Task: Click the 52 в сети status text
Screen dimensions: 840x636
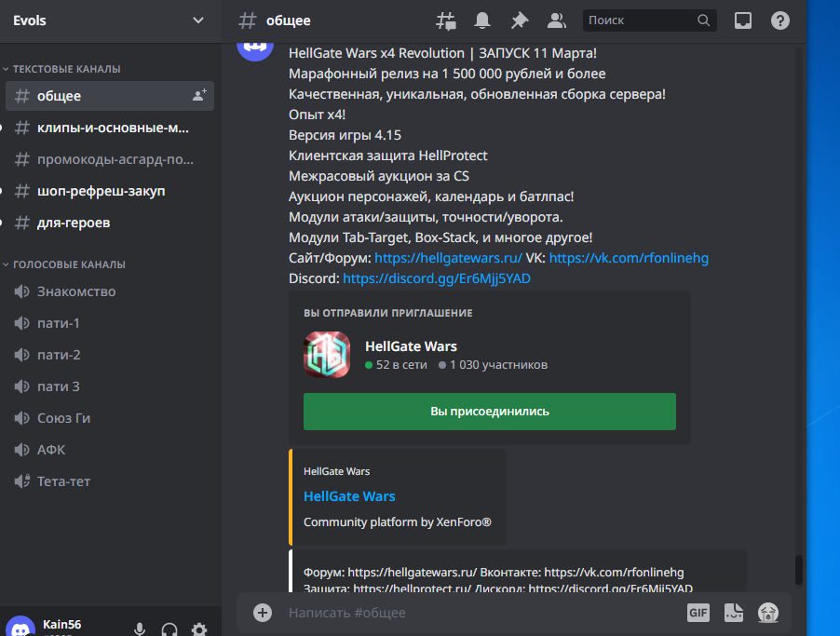Action: point(401,365)
